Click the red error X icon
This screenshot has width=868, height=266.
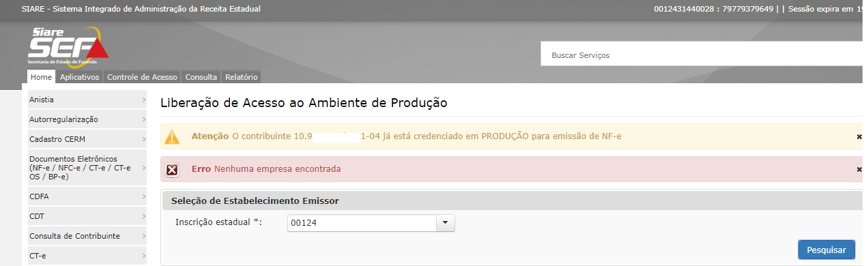point(173,169)
